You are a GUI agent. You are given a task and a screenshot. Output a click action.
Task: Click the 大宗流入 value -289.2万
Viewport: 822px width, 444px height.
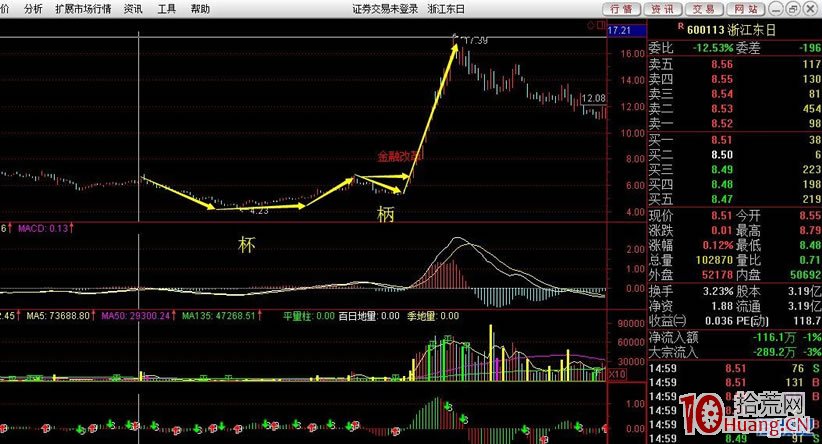774,352
